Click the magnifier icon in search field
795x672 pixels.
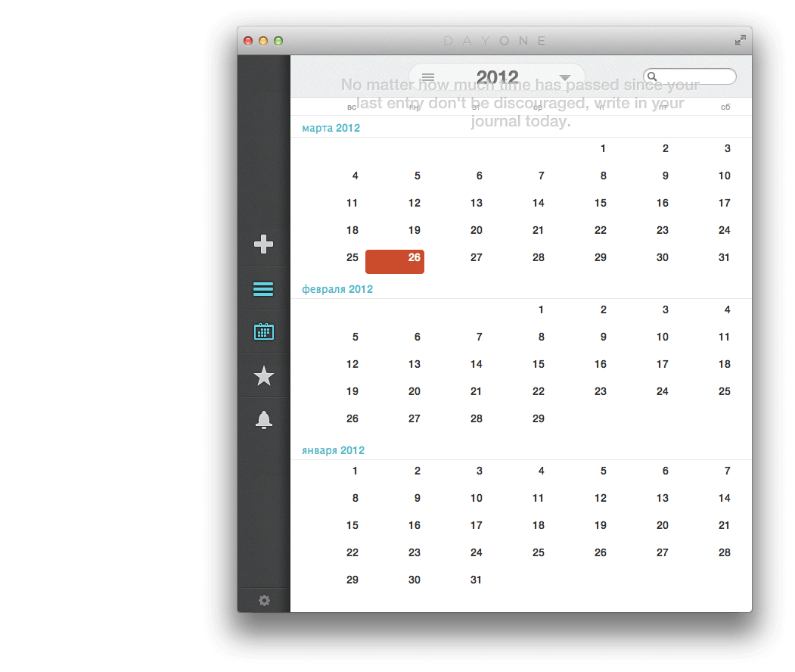[x=652, y=76]
